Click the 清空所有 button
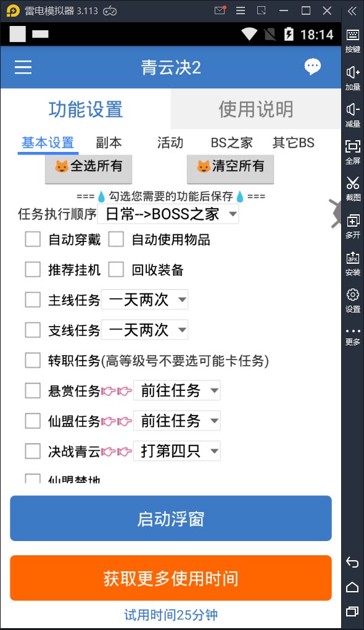 tap(230, 167)
